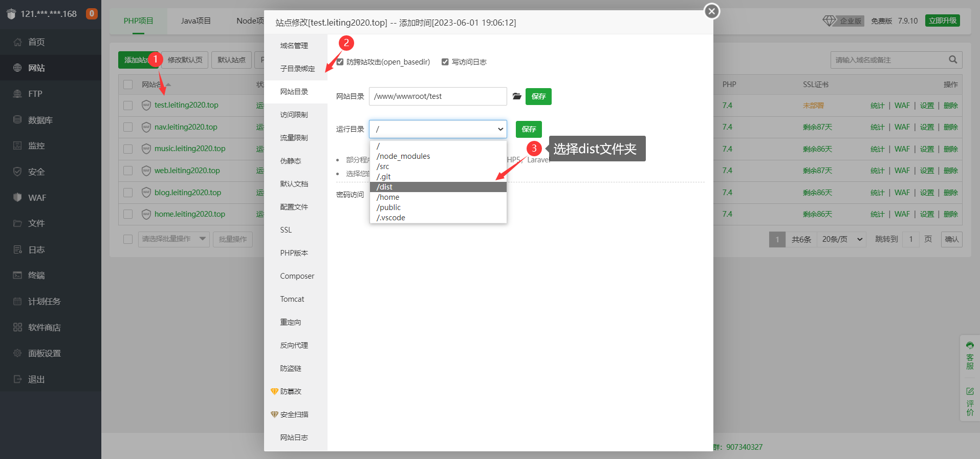Open the Database (数据库) sidebar icon
The height and width of the screenshot is (459, 980).
click(17, 120)
